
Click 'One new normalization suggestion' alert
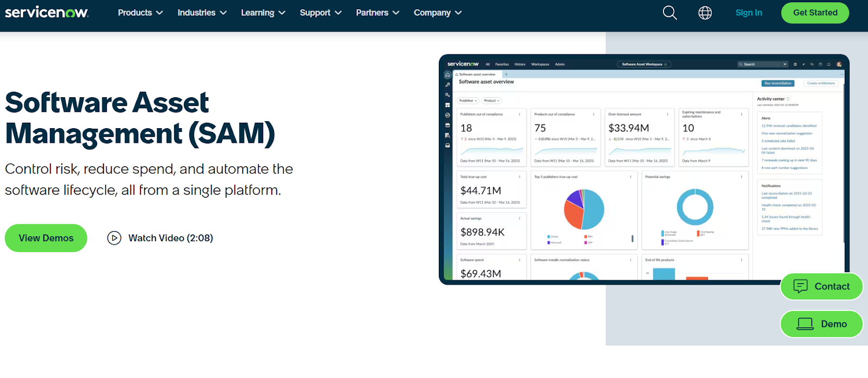coord(787,133)
